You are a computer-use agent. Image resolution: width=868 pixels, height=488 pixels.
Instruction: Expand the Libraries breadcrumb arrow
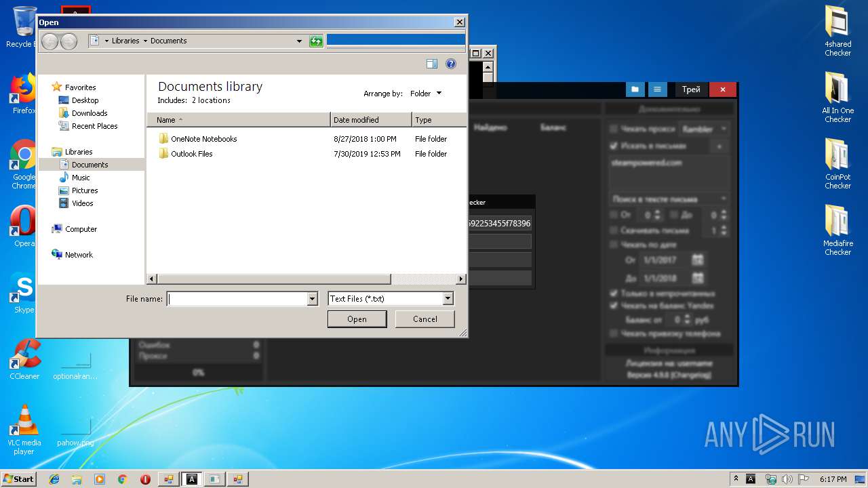point(145,41)
